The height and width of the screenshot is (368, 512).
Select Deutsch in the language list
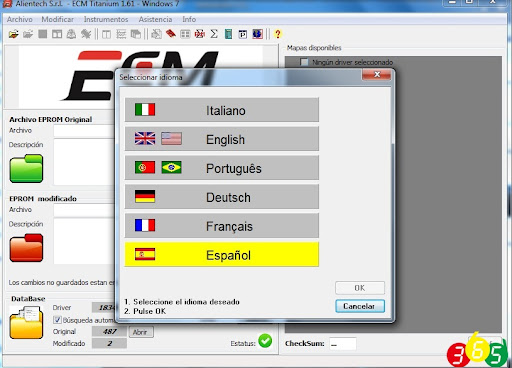(222, 197)
